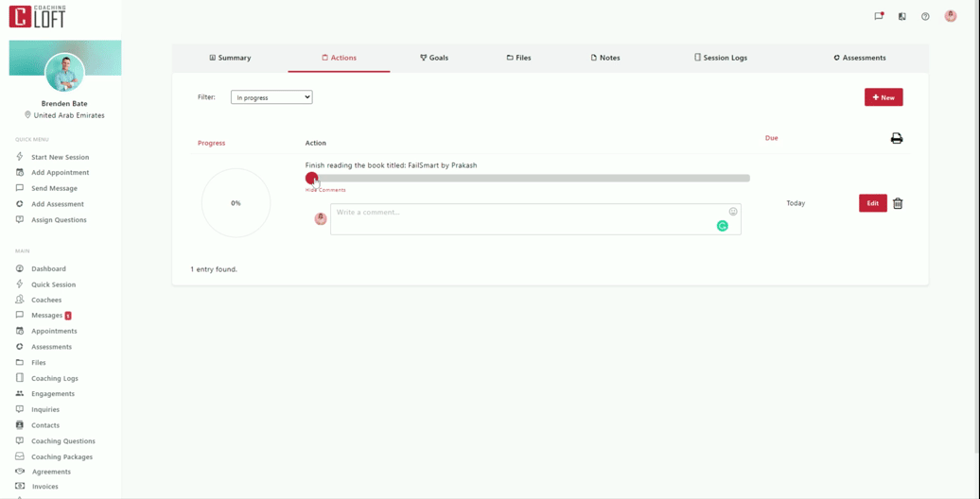Open the Session Logs tab
The image size is (980, 499).
click(721, 58)
